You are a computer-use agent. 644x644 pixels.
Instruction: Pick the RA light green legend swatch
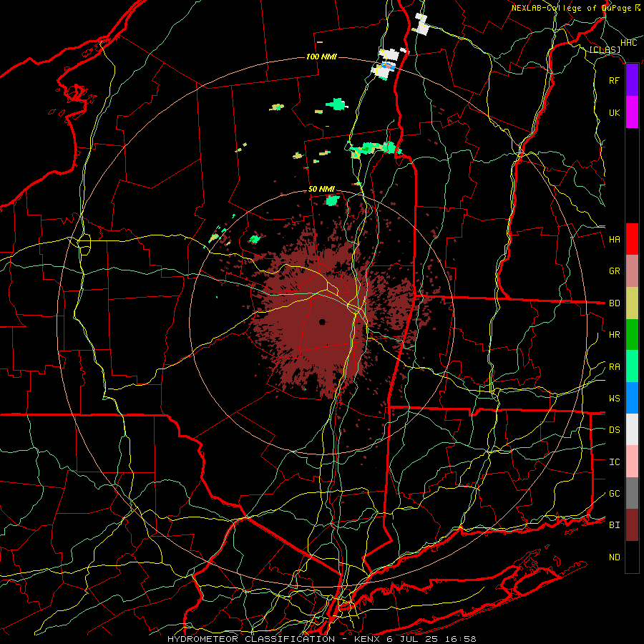coord(632,366)
